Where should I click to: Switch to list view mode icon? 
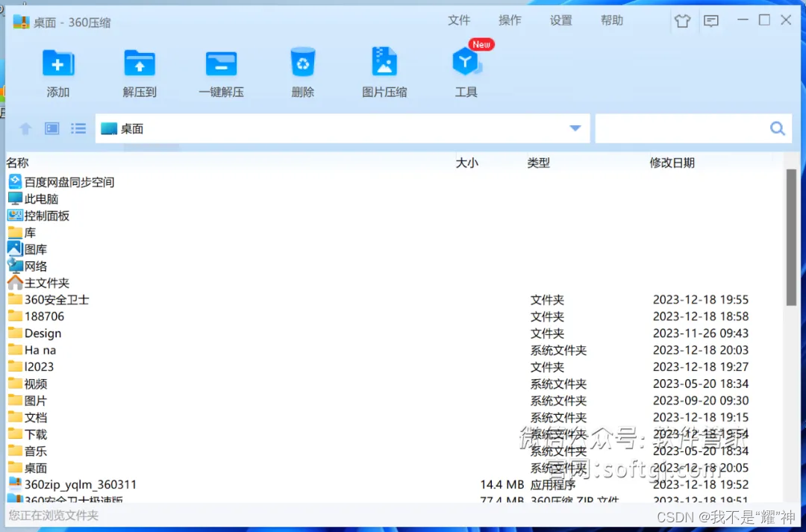click(78, 128)
